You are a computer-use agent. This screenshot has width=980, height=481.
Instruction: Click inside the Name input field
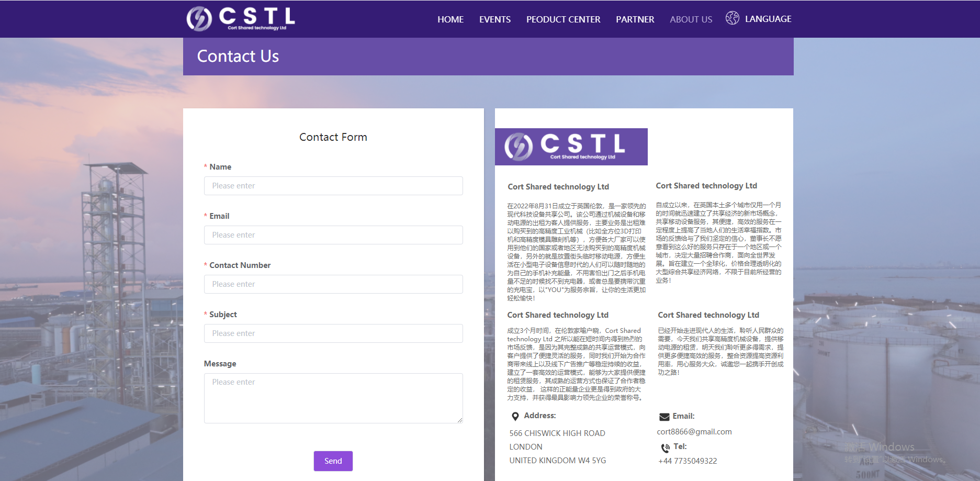(333, 186)
